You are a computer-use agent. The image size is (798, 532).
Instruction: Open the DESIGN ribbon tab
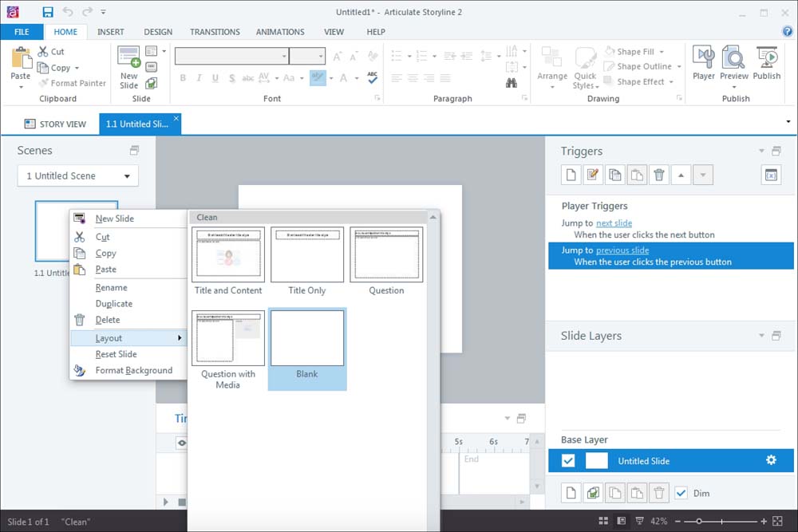[158, 32]
